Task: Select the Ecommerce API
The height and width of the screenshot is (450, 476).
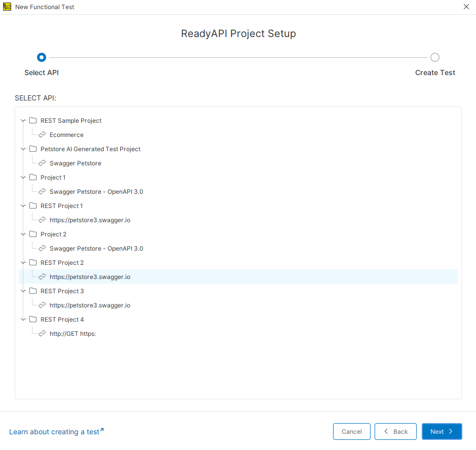Action: [x=66, y=134]
